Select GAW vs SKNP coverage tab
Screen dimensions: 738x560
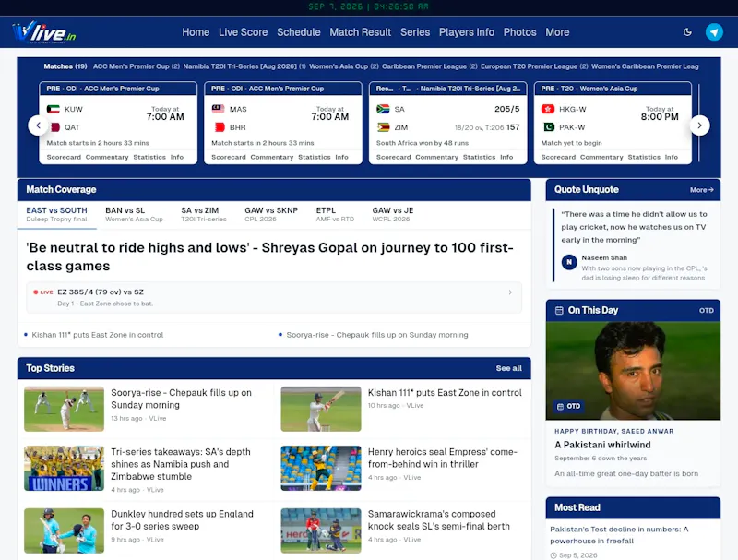(271, 214)
